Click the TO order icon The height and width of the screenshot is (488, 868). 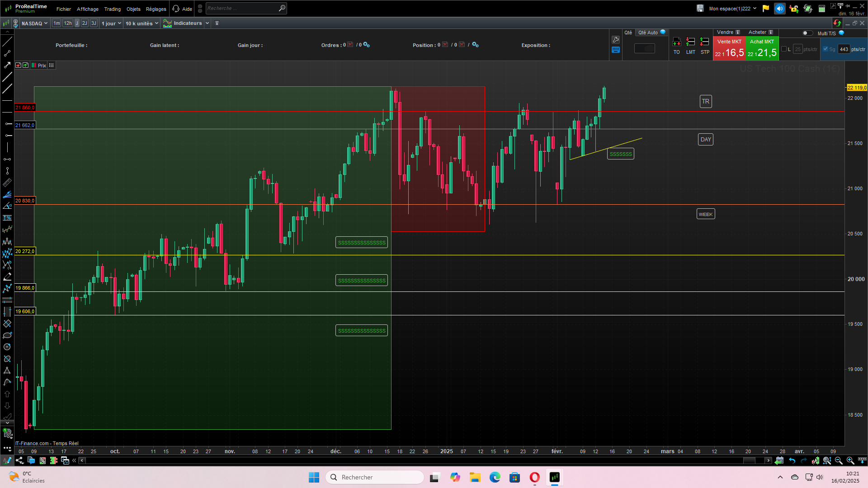[676, 42]
